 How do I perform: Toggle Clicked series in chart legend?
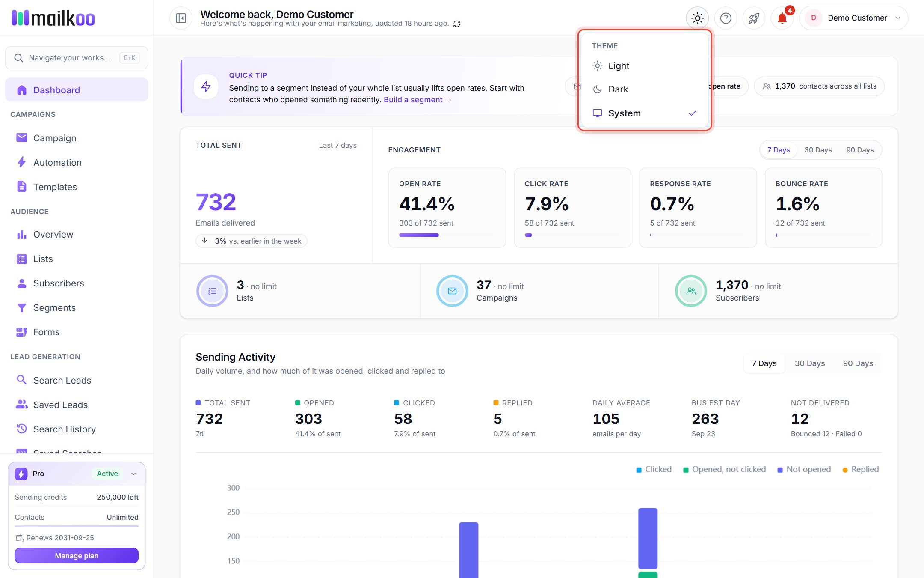pos(654,469)
